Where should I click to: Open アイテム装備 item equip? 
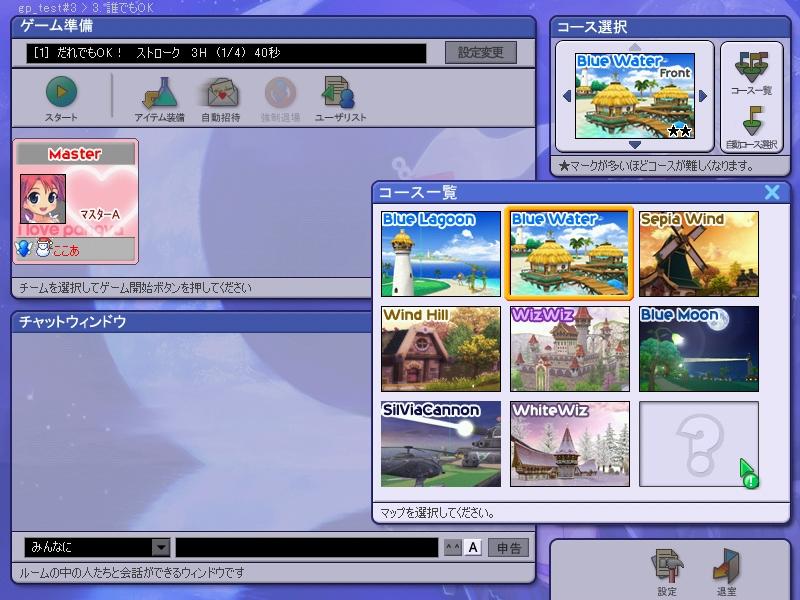159,98
